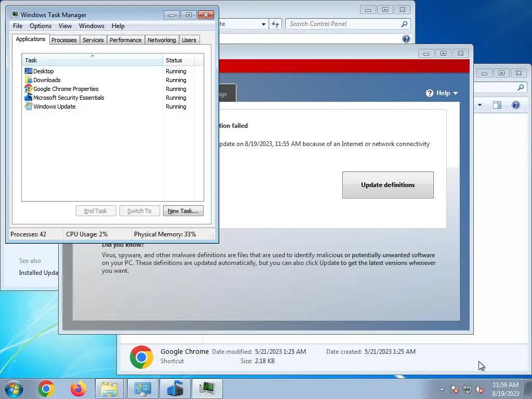Click the Processes: 42 status entry
This screenshot has width=532, height=399.
click(x=28, y=234)
